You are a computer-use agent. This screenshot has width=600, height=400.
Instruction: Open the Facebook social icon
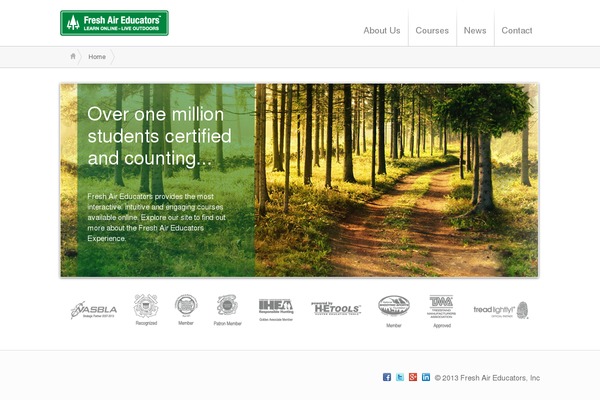387,377
